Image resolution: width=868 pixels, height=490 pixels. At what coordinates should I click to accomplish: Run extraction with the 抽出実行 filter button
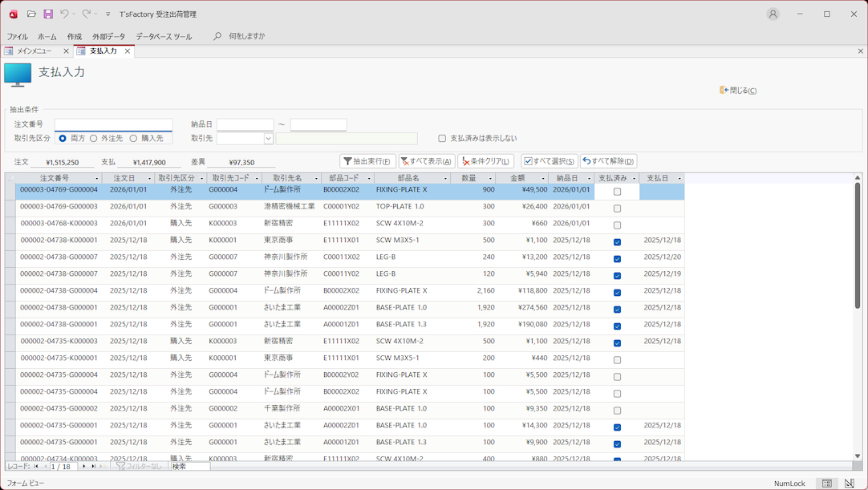[x=367, y=161]
